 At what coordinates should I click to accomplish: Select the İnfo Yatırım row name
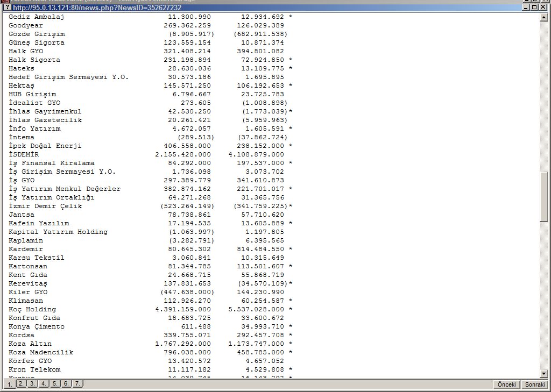coord(34,129)
